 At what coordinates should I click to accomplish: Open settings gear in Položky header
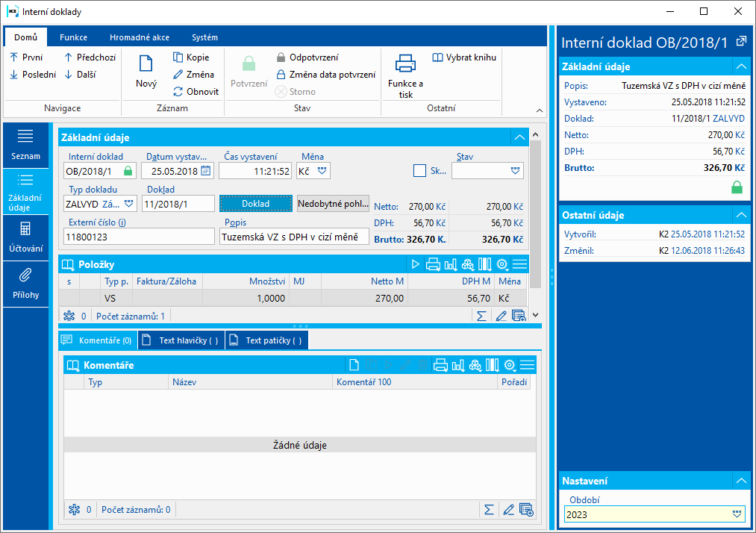tap(502, 264)
